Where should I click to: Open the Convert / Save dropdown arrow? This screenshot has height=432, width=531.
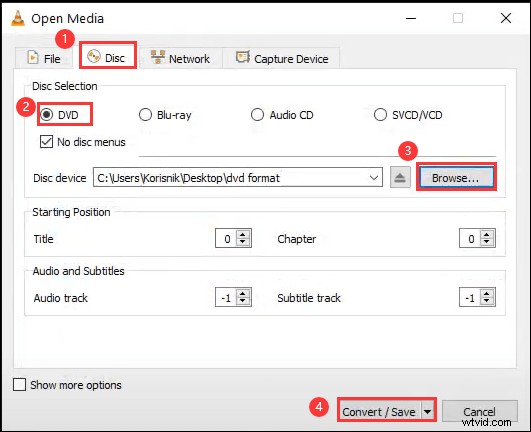(428, 411)
